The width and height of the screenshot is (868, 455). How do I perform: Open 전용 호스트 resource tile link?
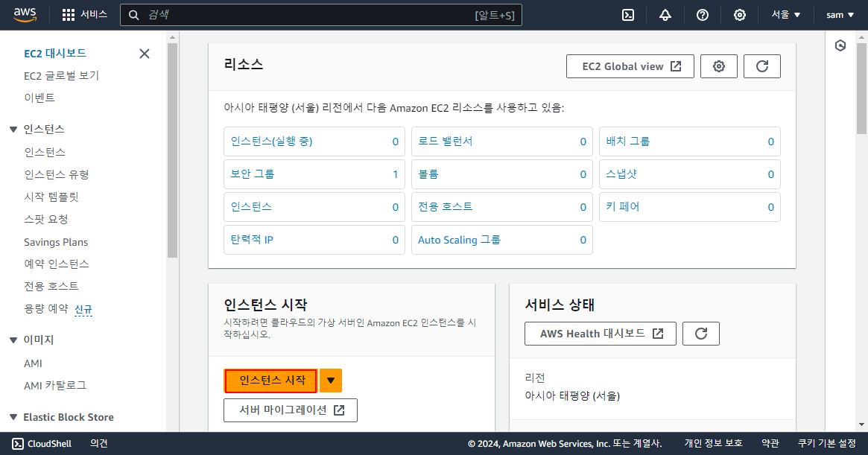pos(445,206)
